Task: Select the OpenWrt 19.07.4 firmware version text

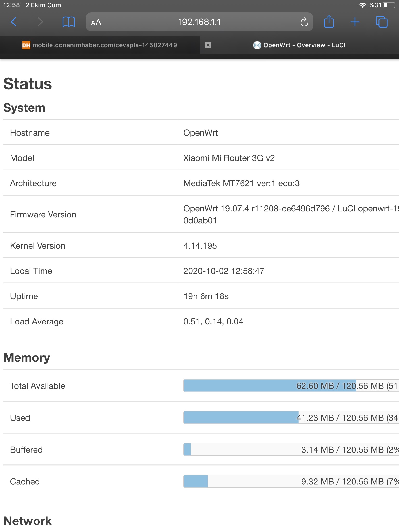Action: click(291, 214)
